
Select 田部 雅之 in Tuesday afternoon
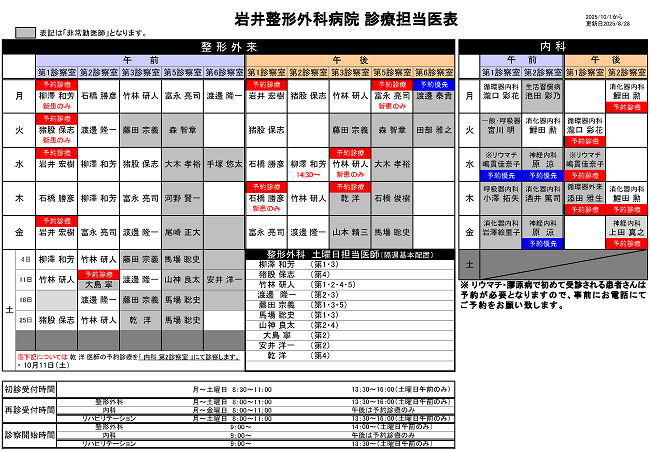[x=434, y=130]
